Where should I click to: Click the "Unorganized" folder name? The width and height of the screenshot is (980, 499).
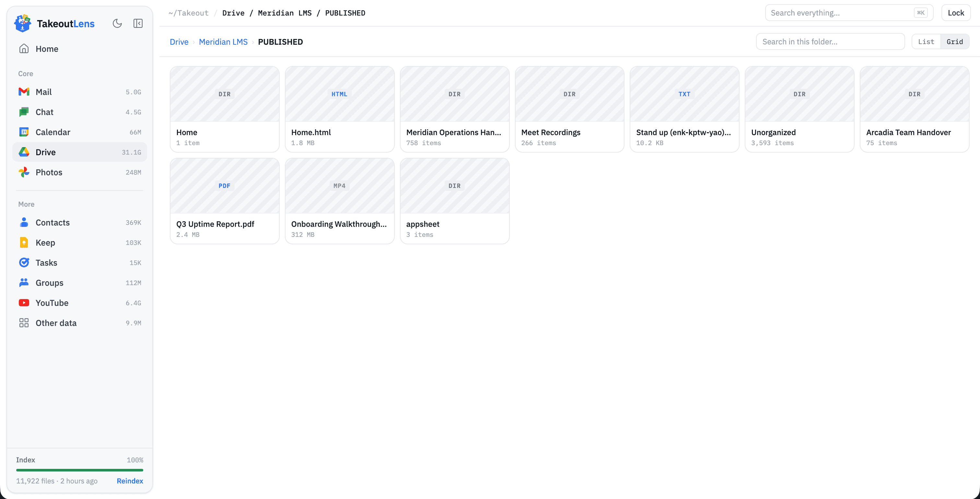(x=774, y=132)
